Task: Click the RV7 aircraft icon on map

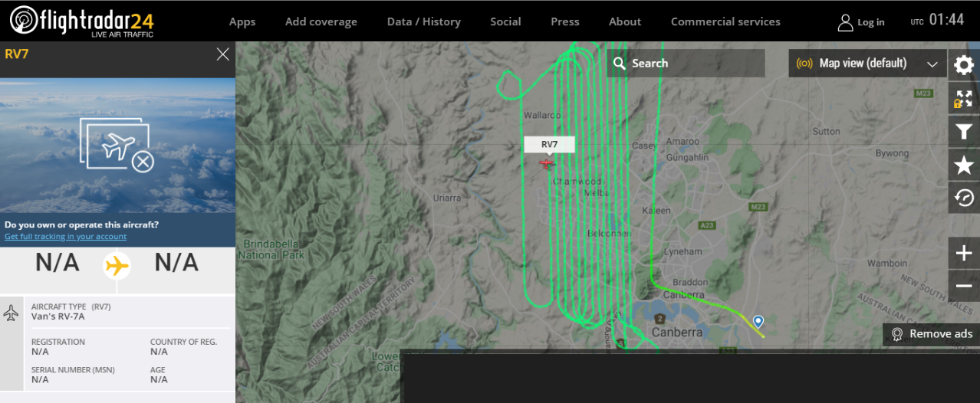Action: click(547, 163)
